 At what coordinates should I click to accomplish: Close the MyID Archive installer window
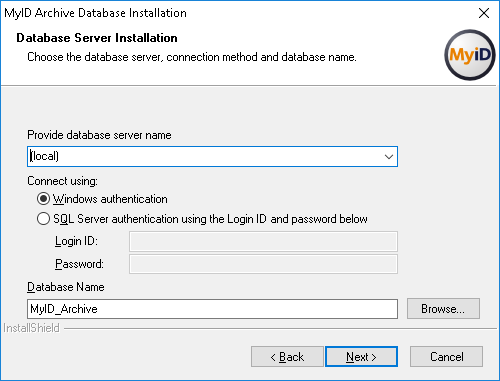pos(484,13)
